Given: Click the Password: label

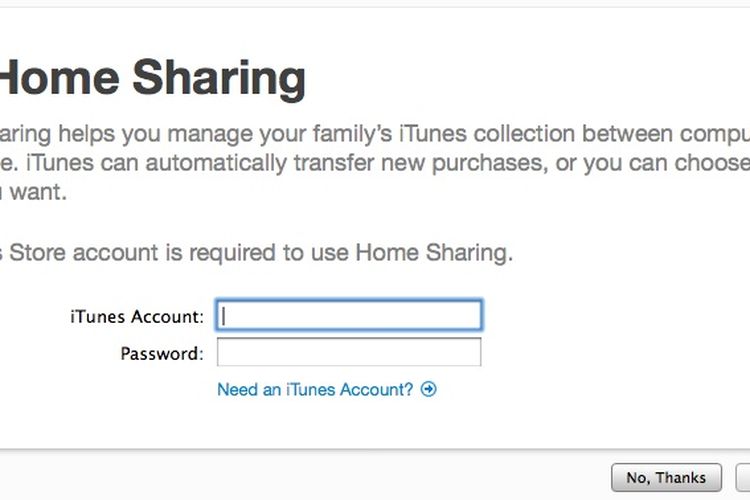Looking at the screenshot, I should point(162,354).
